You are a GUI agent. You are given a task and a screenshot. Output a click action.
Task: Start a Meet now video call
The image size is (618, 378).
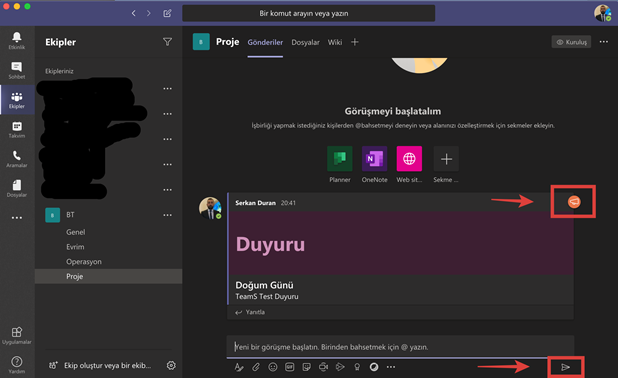324,367
